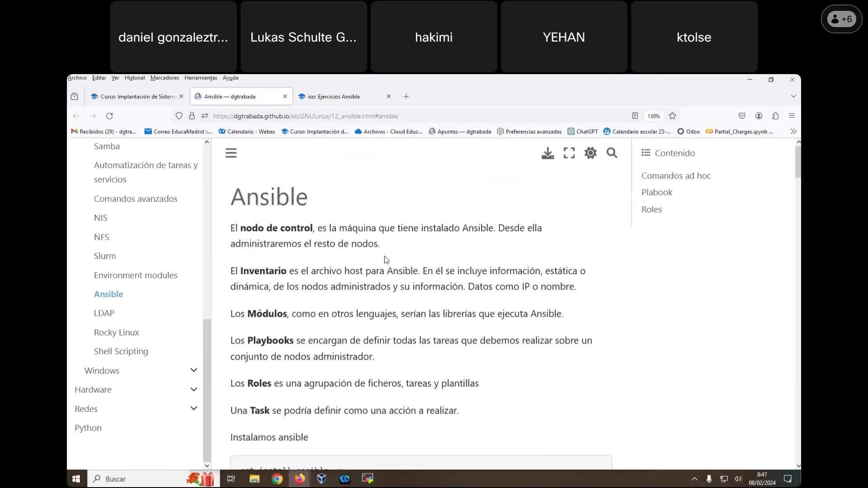Screen dimensions: 868x488
Task: Click the download page icon
Action: 547,153
